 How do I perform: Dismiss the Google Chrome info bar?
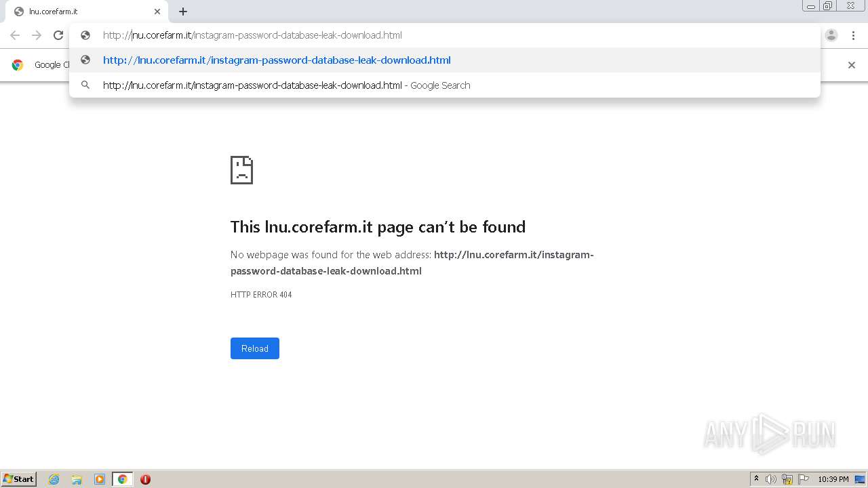pyautogui.click(x=852, y=65)
